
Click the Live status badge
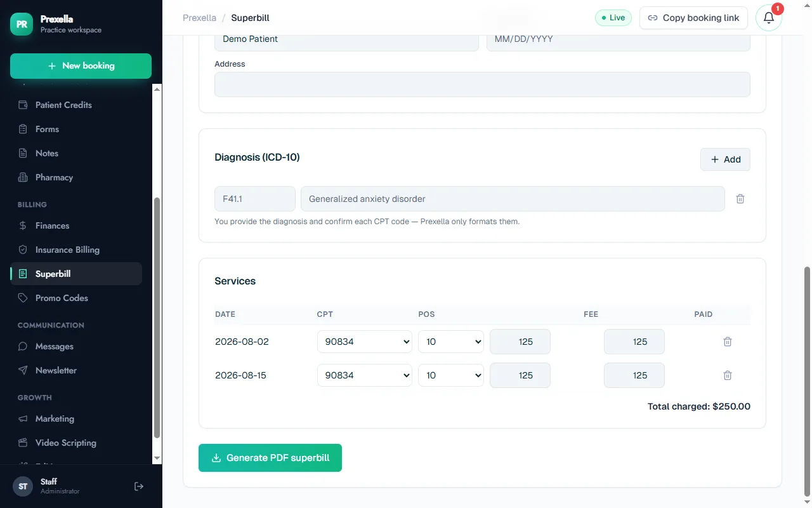point(613,18)
